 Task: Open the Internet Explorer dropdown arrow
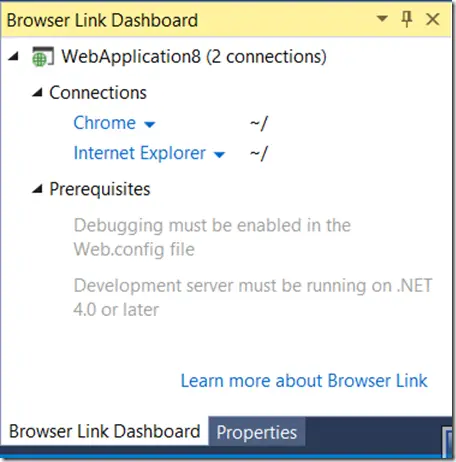tap(219, 155)
